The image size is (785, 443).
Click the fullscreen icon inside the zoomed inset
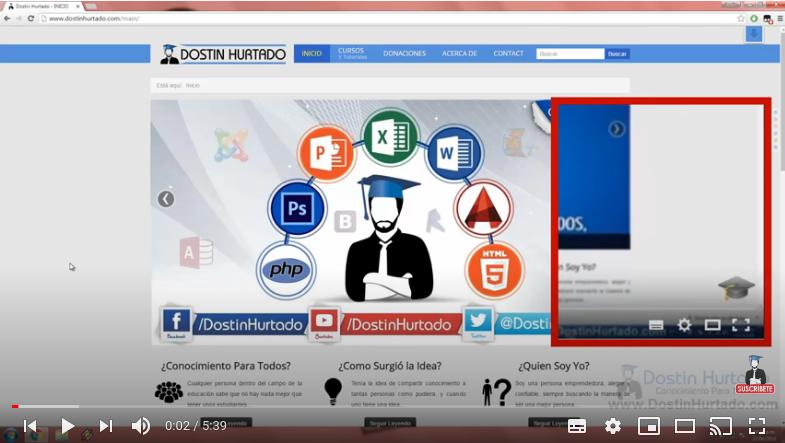741,325
